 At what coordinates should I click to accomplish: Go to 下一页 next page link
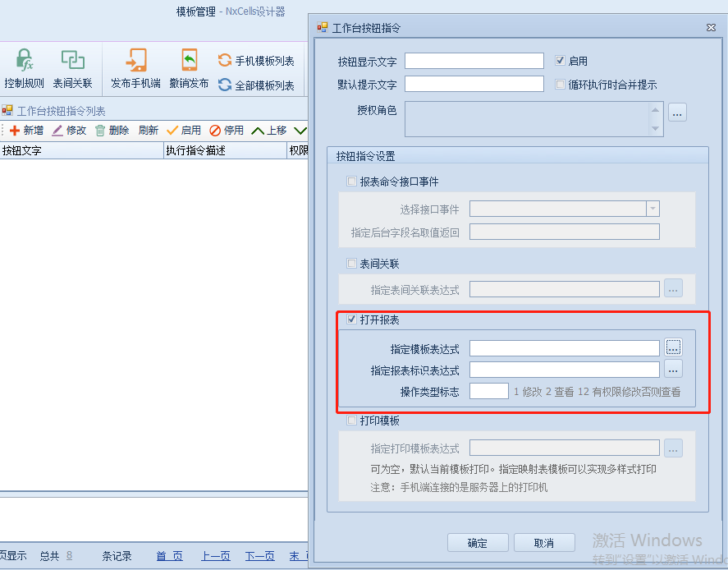pyautogui.click(x=259, y=556)
